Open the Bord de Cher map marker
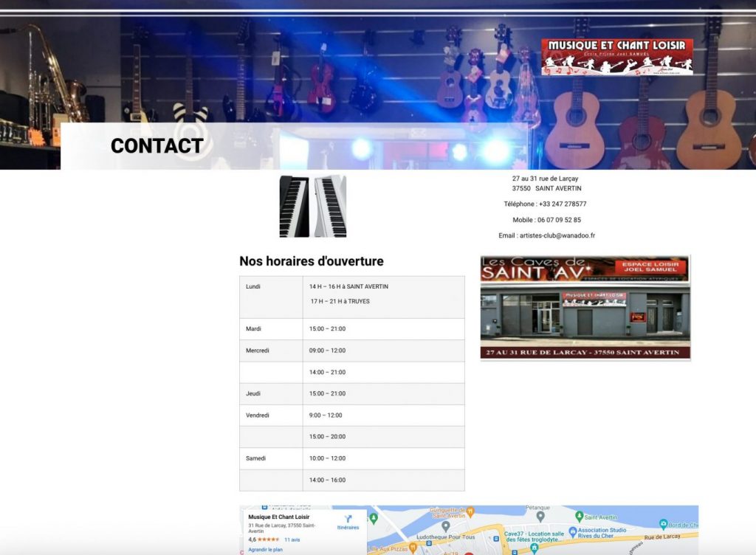Image resolution: width=756 pixels, height=555 pixels. coord(663,524)
